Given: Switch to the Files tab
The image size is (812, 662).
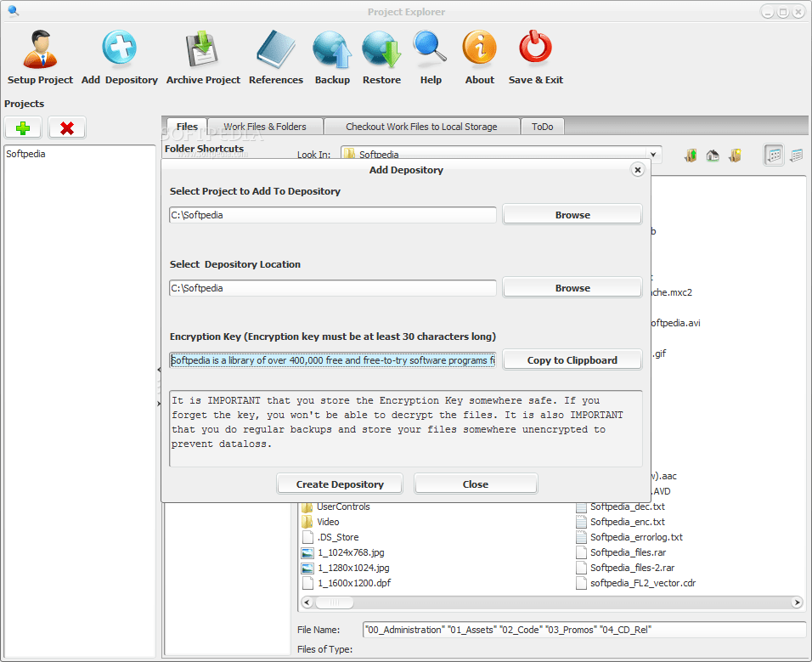Looking at the screenshot, I should (187, 127).
